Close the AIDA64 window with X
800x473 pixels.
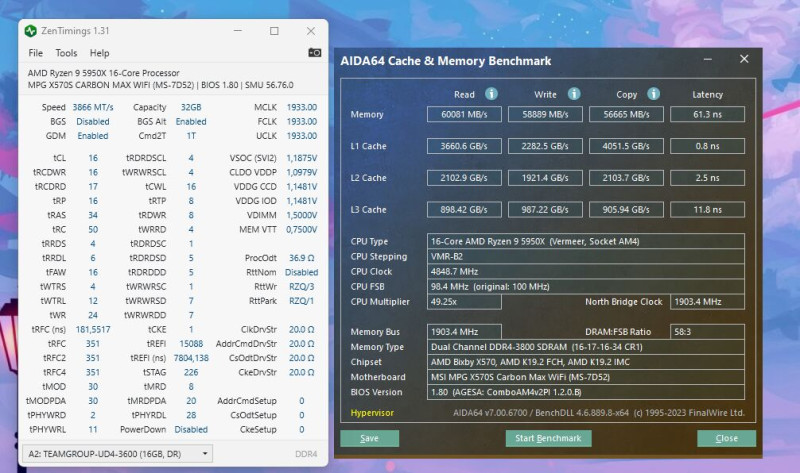click(x=744, y=59)
